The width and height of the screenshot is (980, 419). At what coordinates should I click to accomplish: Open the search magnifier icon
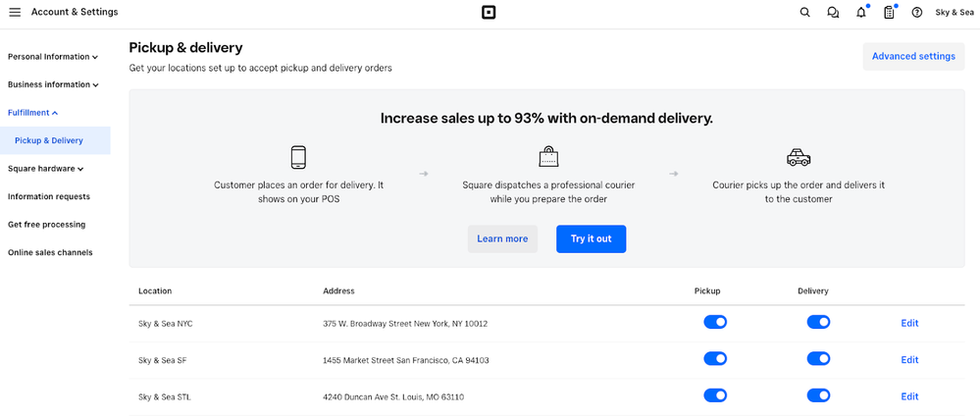click(805, 13)
